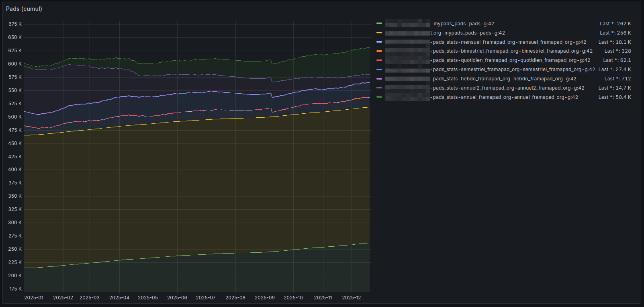The height and width of the screenshot is (307, 644).
Task: Click the 500 K label on the y-axis
Action: coord(15,117)
